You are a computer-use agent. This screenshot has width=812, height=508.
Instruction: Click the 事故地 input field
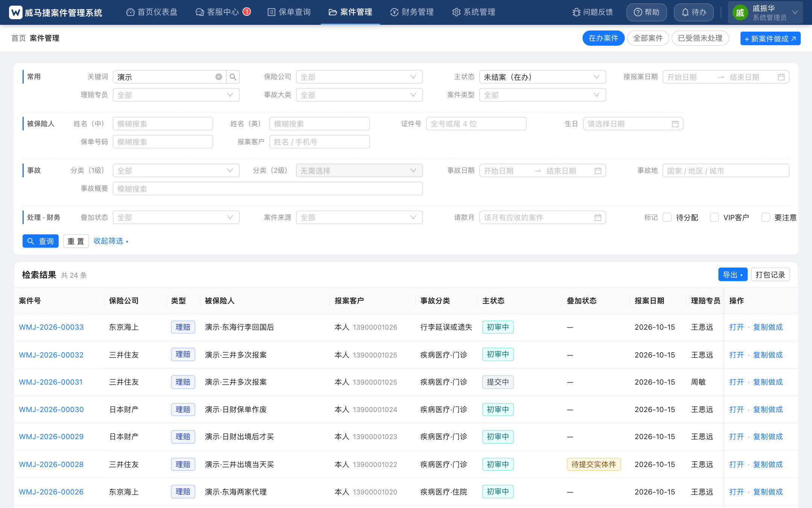(726, 171)
